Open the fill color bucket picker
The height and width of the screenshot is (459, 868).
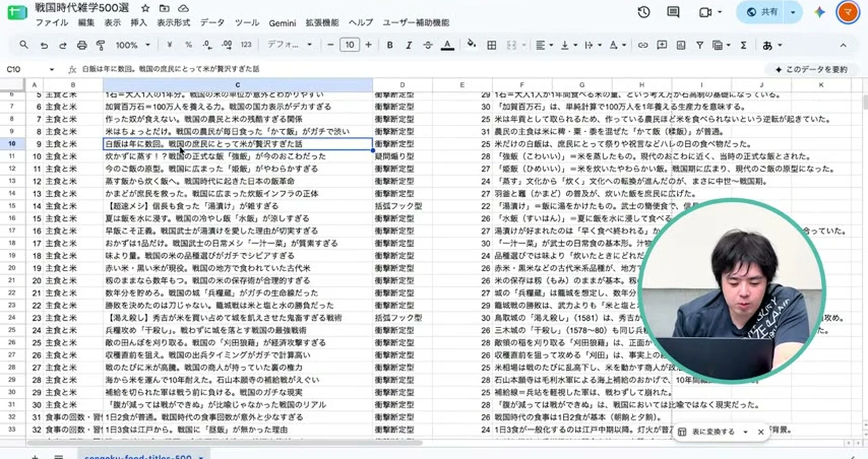tap(472, 45)
